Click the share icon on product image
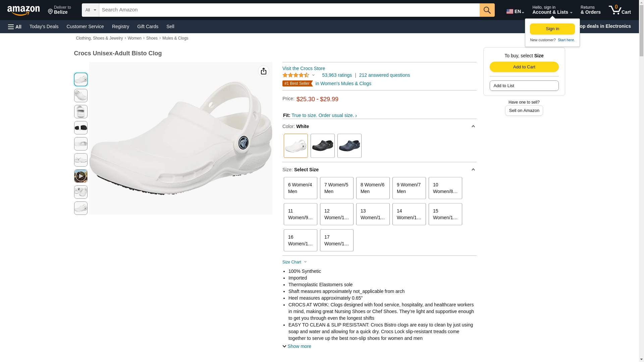This screenshot has height=362, width=644. pos(264,71)
